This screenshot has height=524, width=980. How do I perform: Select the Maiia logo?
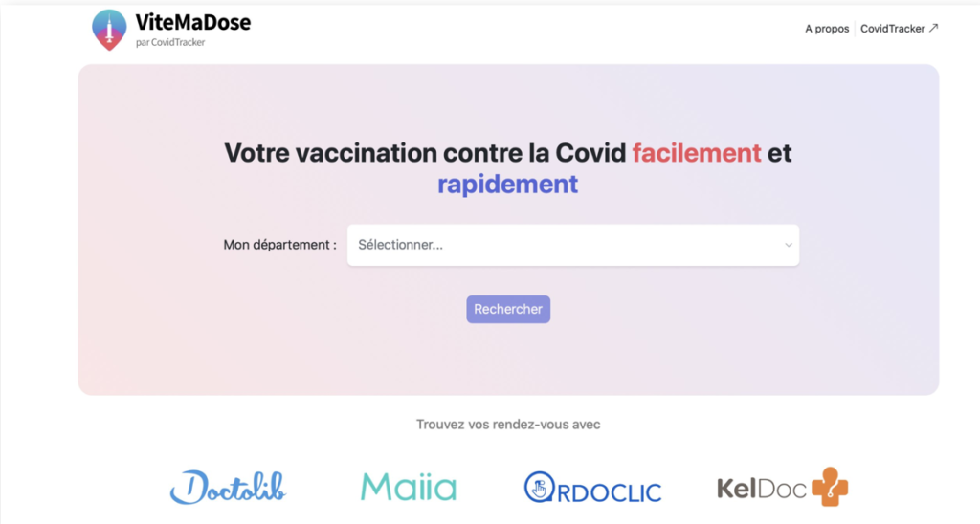click(409, 487)
